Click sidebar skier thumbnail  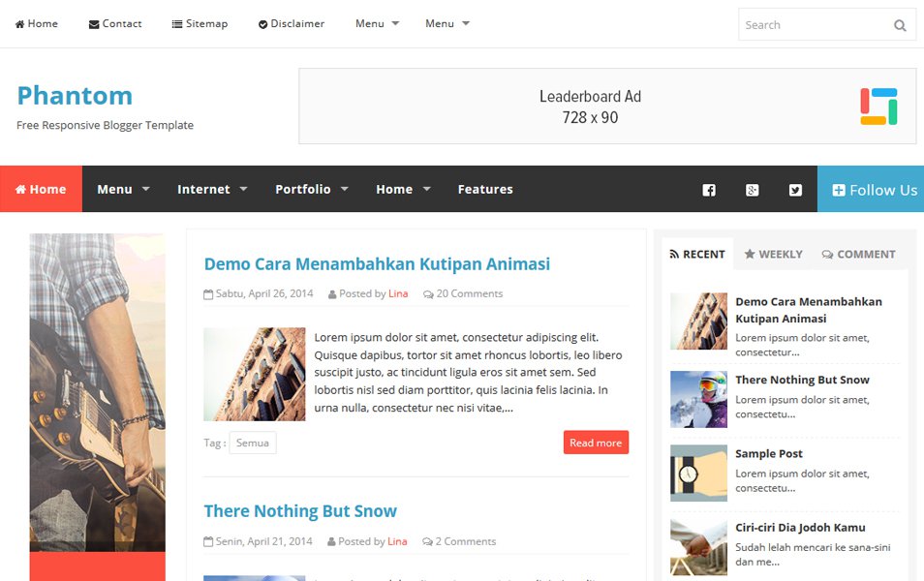[698, 399]
